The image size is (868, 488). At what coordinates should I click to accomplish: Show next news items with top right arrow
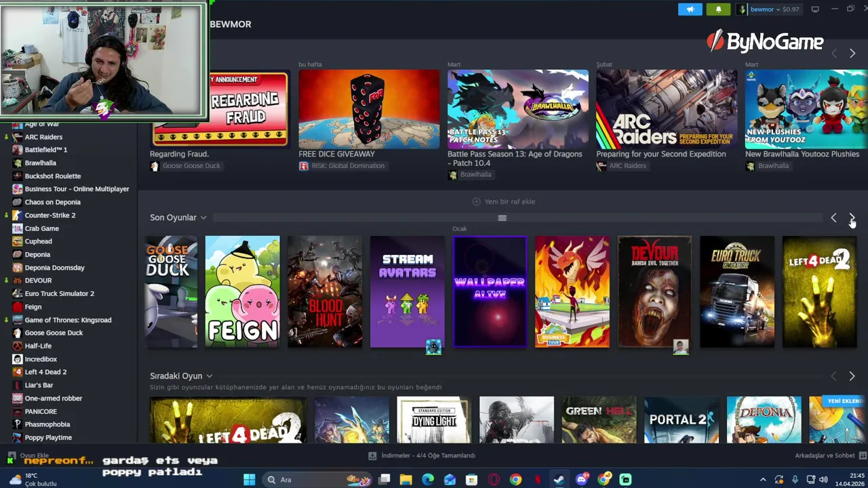(x=852, y=54)
